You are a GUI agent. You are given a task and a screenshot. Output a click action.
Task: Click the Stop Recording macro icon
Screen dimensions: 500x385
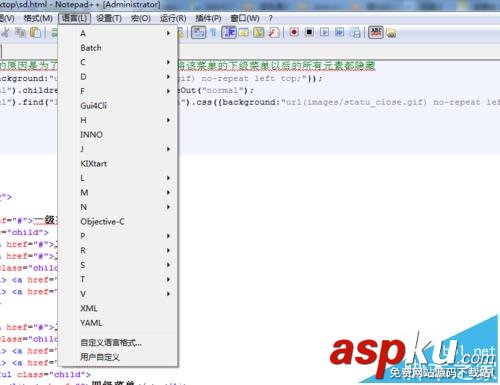point(309,32)
